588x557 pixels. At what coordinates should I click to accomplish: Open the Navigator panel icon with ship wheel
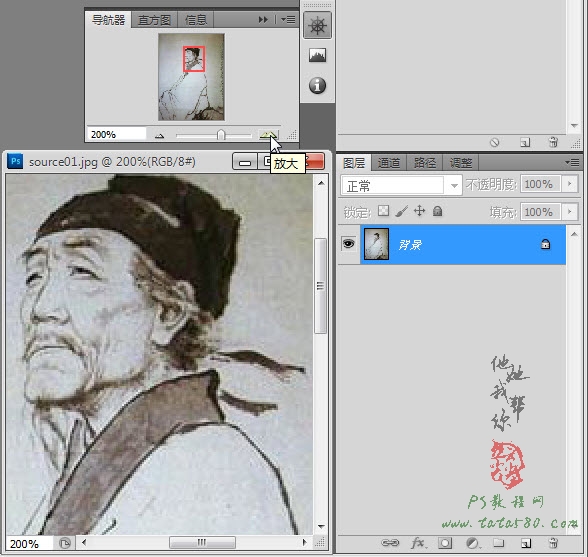pos(317,26)
